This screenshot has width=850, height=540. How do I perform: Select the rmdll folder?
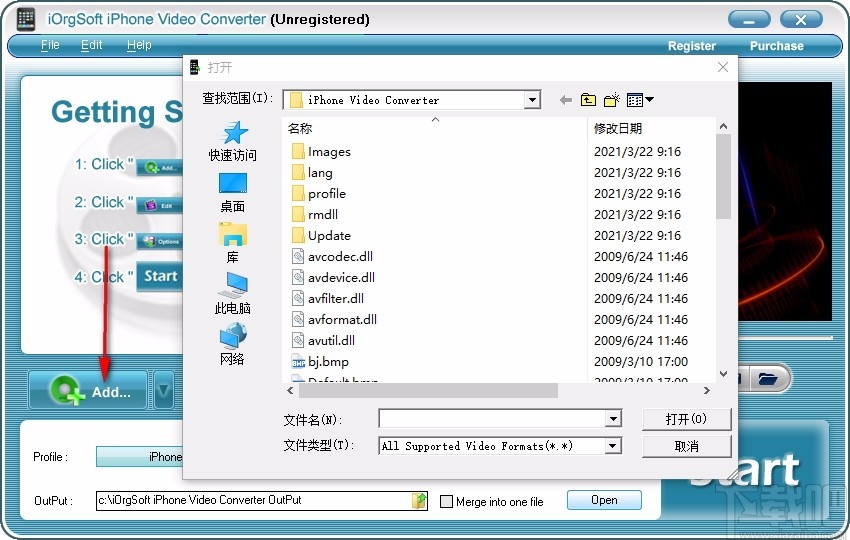click(x=315, y=215)
